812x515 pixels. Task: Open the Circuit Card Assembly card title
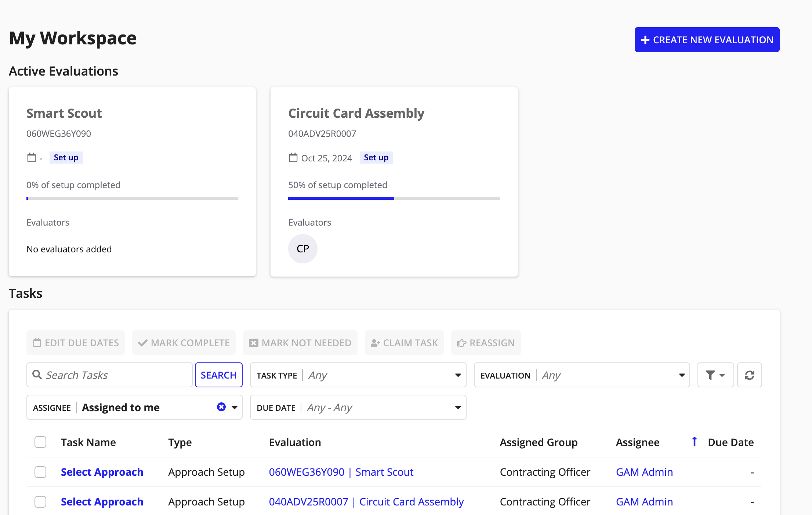(356, 113)
